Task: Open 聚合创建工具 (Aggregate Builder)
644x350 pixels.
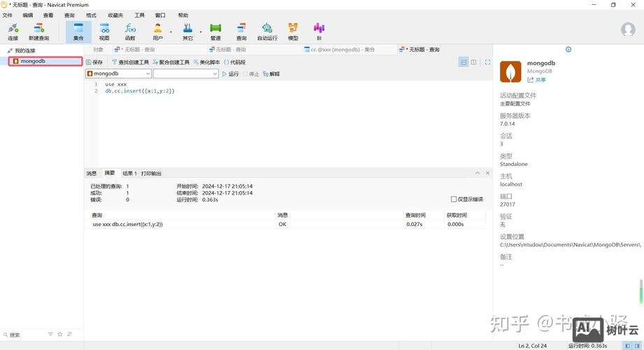Action: pyautogui.click(x=171, y=62)
